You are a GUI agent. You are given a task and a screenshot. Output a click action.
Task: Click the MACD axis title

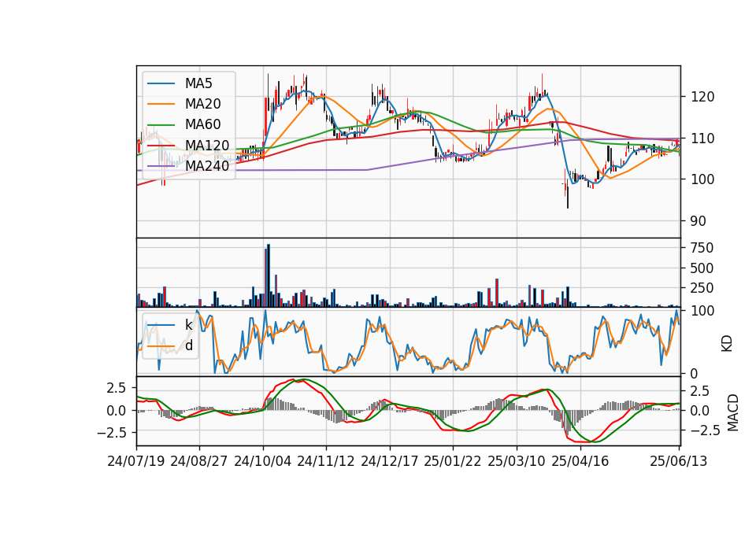coord(733,413)
